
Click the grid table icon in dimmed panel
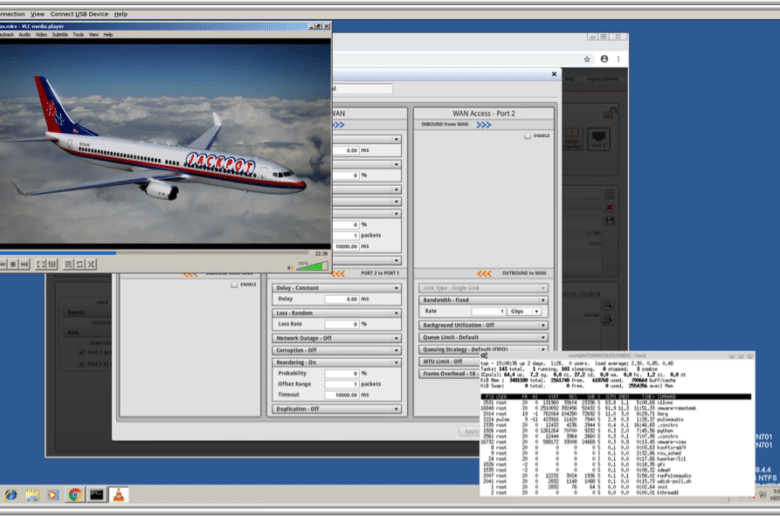click(609, 194)
